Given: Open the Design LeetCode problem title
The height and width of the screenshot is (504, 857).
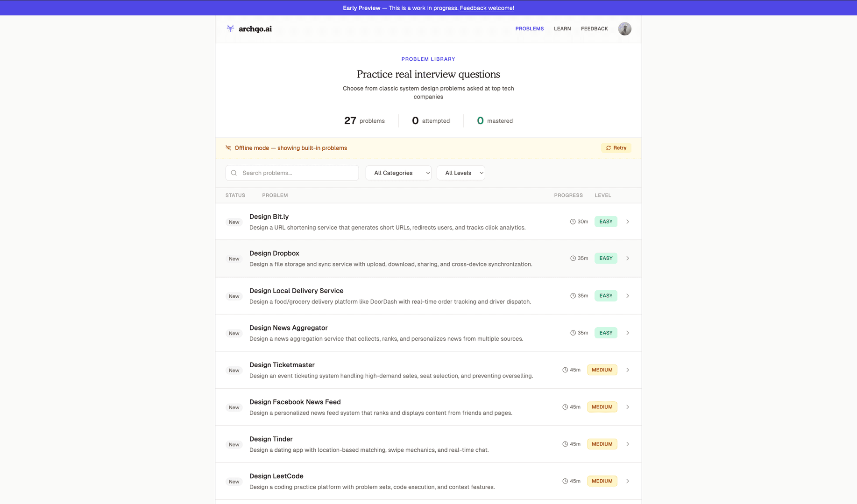Looking at the screenshot, I should pos(276,476).
